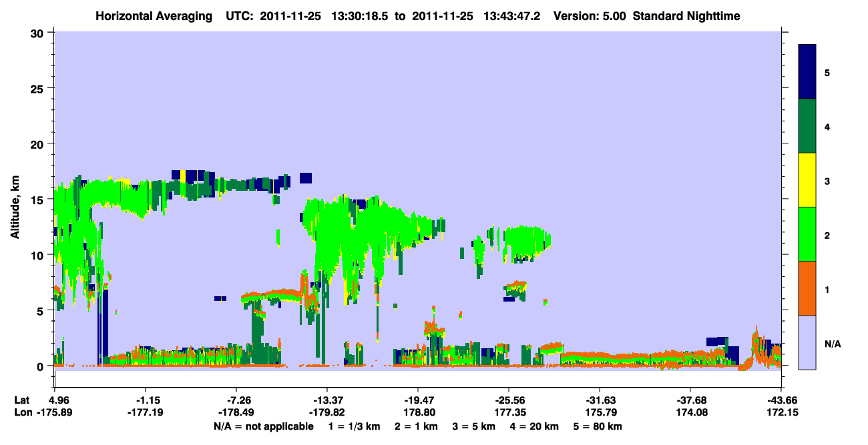Click the latitude value '-31.63'
This screenshot has height=445, width=868.
pos(600,400)
